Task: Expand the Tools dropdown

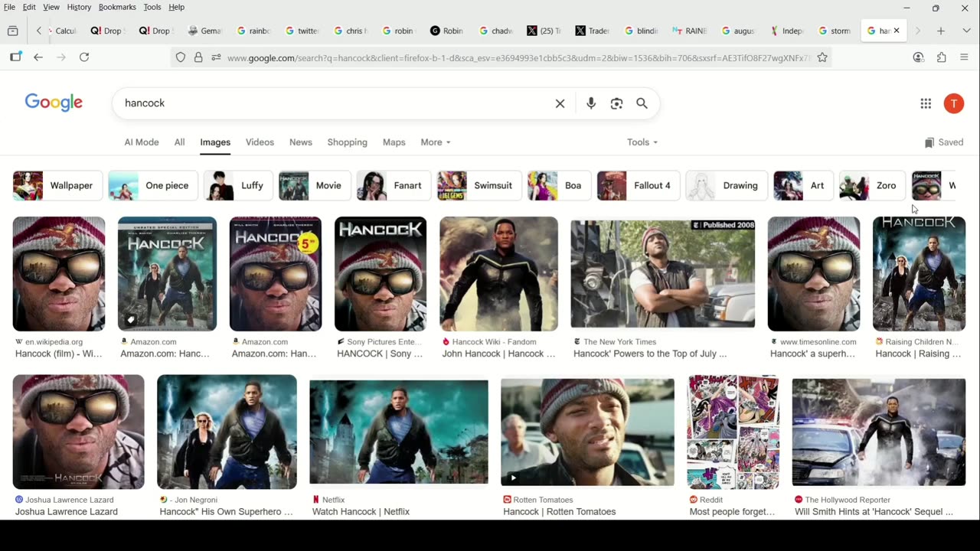Action: coord(642,142)
